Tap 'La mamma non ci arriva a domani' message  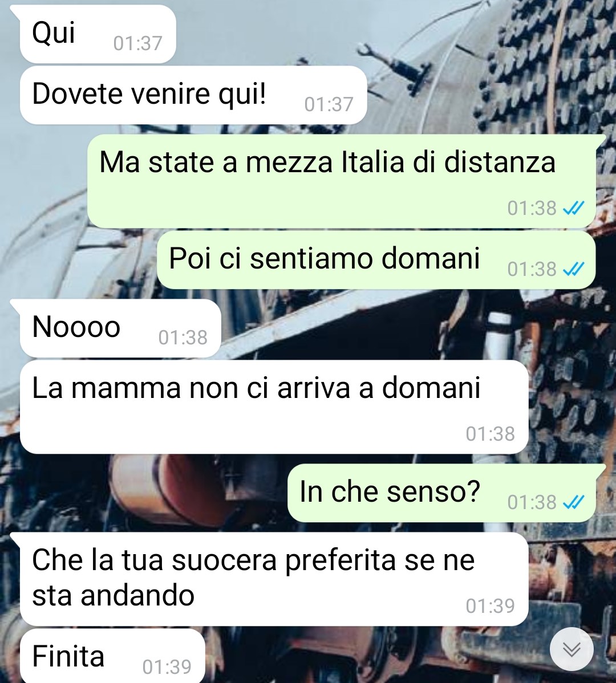pyautogui.click(x=274, y=407)
